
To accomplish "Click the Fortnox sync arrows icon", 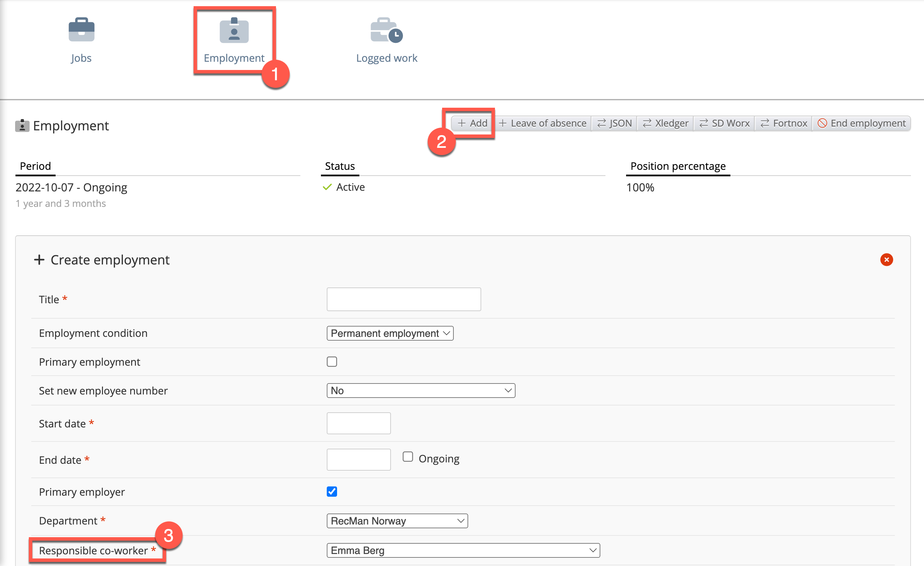I will pos(765,123).
